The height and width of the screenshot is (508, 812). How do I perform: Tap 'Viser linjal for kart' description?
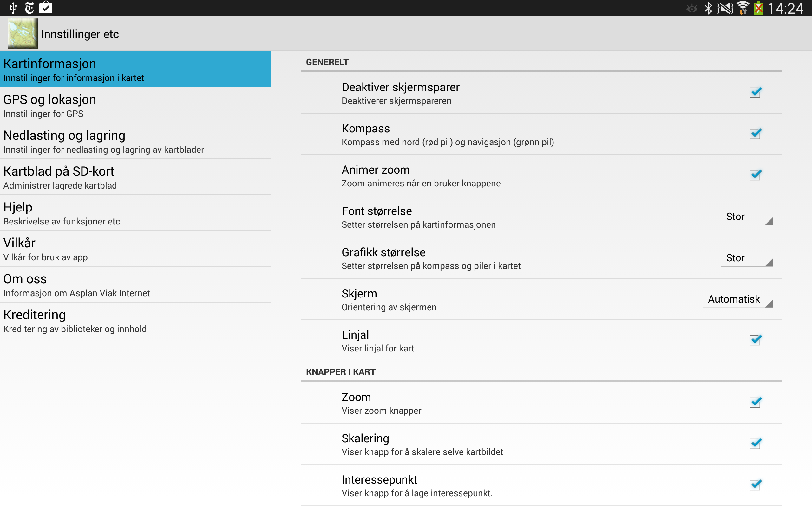(377, 349)
